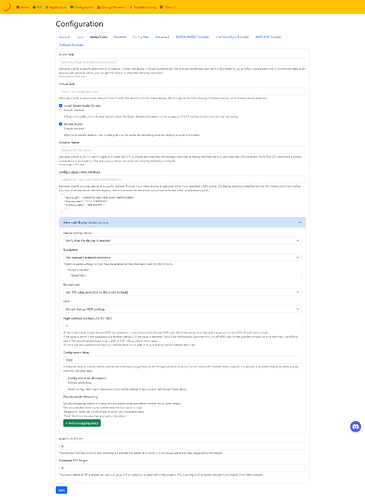Viewport: 365px width, 500px height.
Task: Toggle Config revert on disconnect checkbox
Action: [x=65, y=378]
